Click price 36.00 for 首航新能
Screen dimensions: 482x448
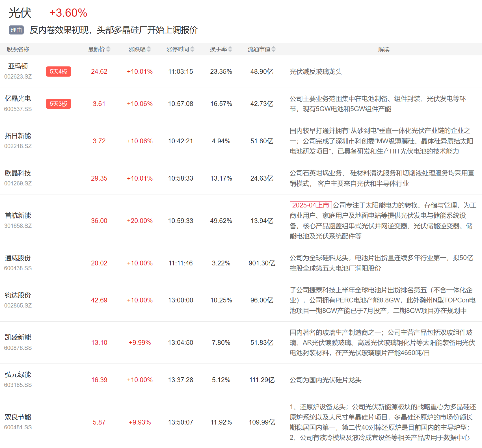99,221
